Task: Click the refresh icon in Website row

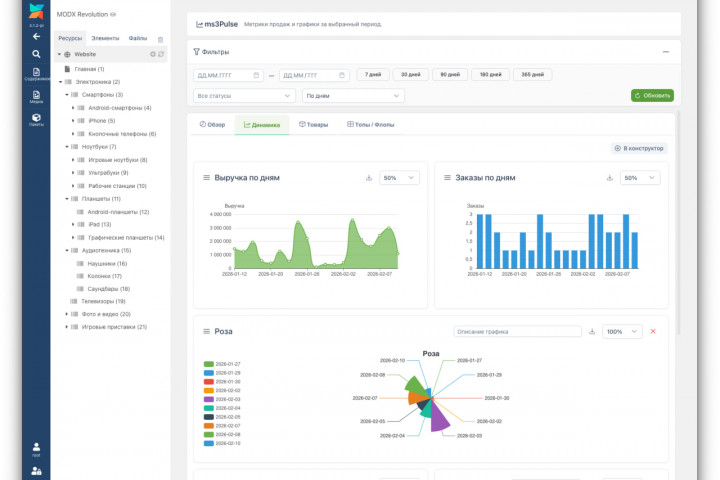Action: (x=162, y=54)
